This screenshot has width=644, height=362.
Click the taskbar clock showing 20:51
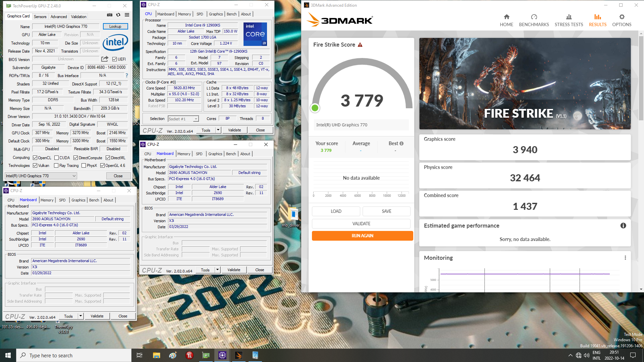tap(614, 355)
